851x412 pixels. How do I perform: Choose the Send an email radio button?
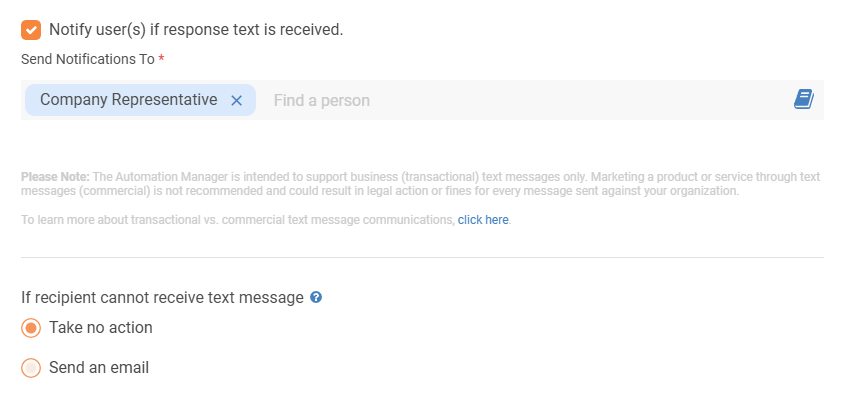click(31, 368)
